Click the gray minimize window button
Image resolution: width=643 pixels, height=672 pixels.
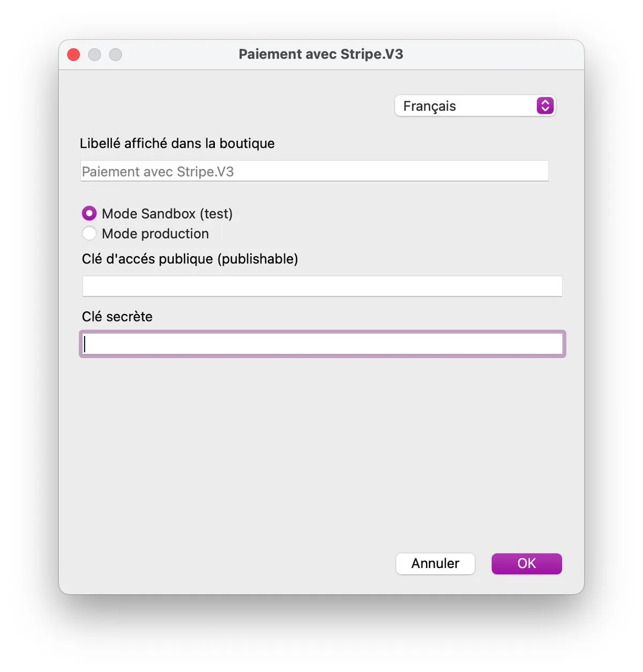[x=94, y=55]
